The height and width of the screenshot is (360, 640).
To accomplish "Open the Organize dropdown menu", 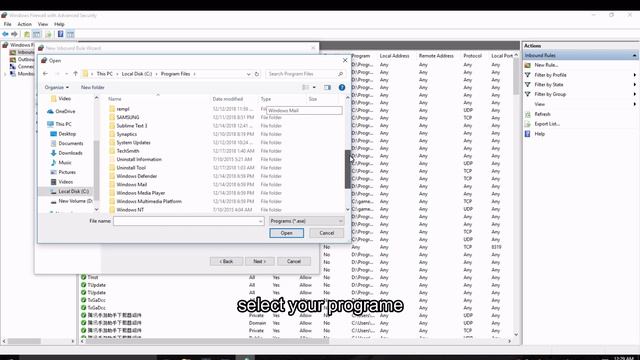I will pos(57,87).
